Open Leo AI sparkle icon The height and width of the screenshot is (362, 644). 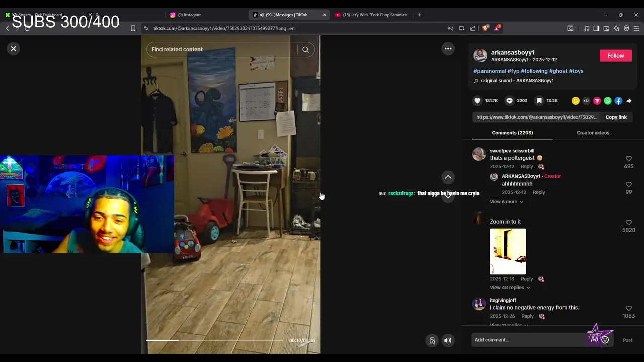616,28
